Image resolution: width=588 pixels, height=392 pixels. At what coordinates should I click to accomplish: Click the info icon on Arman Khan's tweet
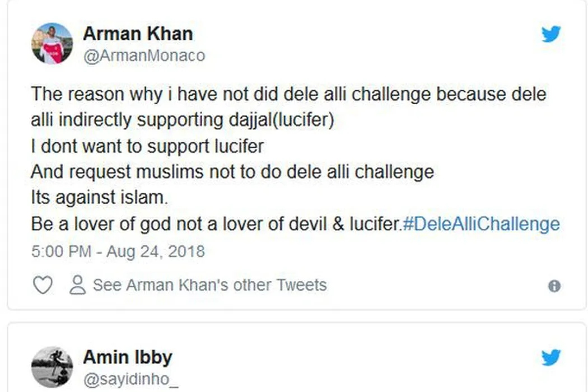pyautogui.click(x=554, y=286)
